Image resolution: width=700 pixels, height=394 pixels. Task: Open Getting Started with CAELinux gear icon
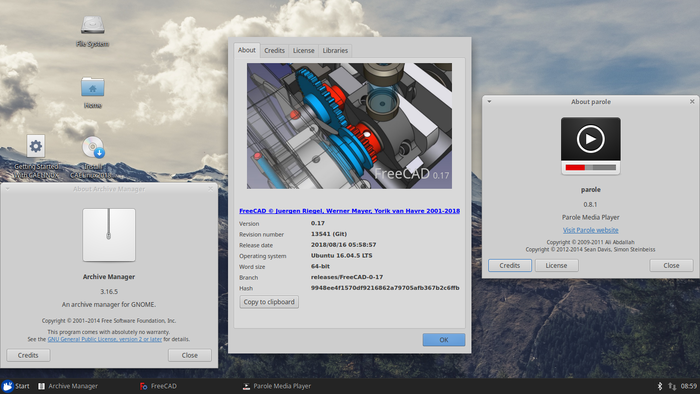pyautogui.click(x=36, y=146)
